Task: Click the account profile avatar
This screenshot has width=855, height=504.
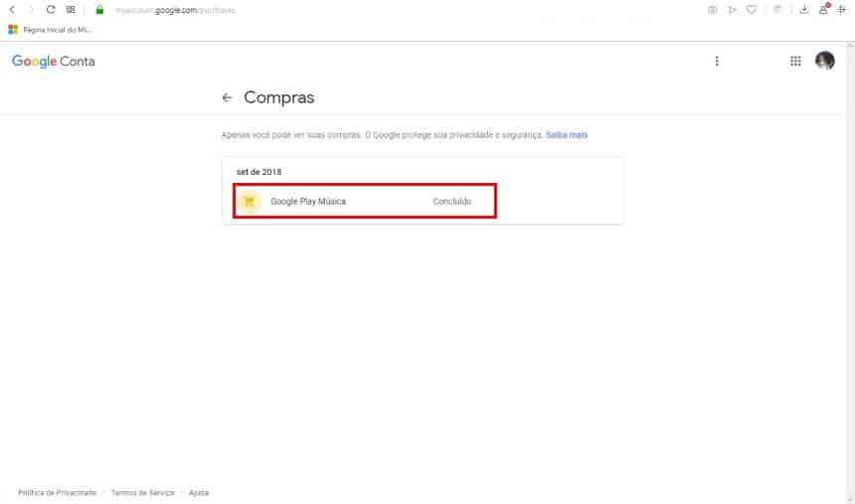Action: pyautogui.click(x=824, y=61)
